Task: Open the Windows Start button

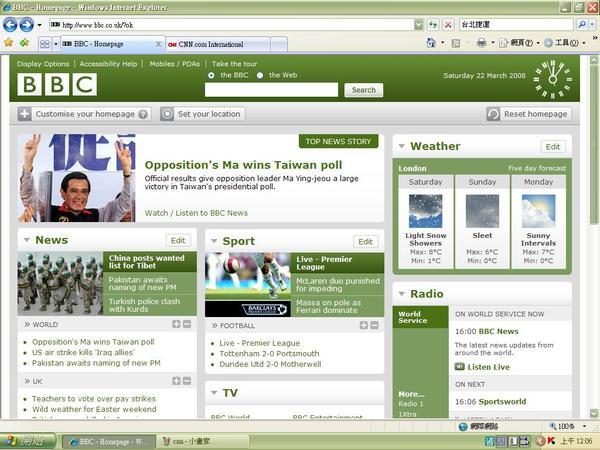Action: [28, 441]
